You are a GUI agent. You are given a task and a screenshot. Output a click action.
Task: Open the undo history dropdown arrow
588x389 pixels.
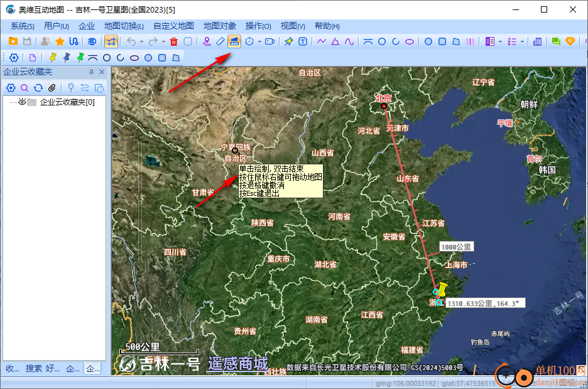pyautogui.click(x=141, y=41)
